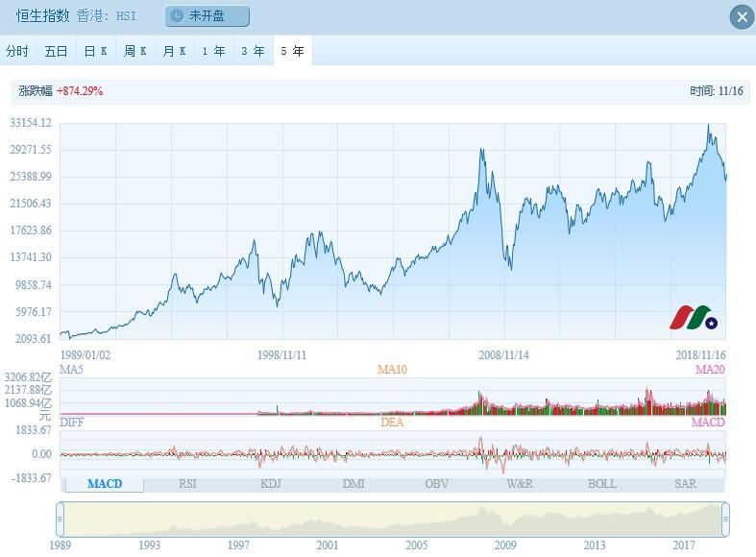Select the MACD indicator tab
The width and height of the screenshot is (756, 557).
(105, 484)
